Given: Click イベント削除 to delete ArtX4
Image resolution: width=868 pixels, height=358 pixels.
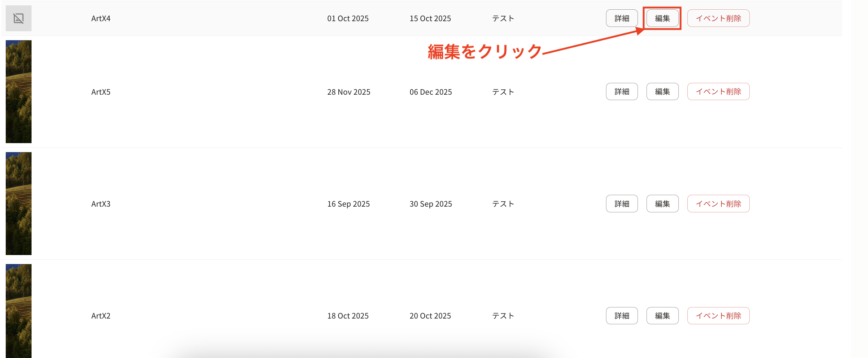Looking at the screenshot, I should (x=718, y=18).
